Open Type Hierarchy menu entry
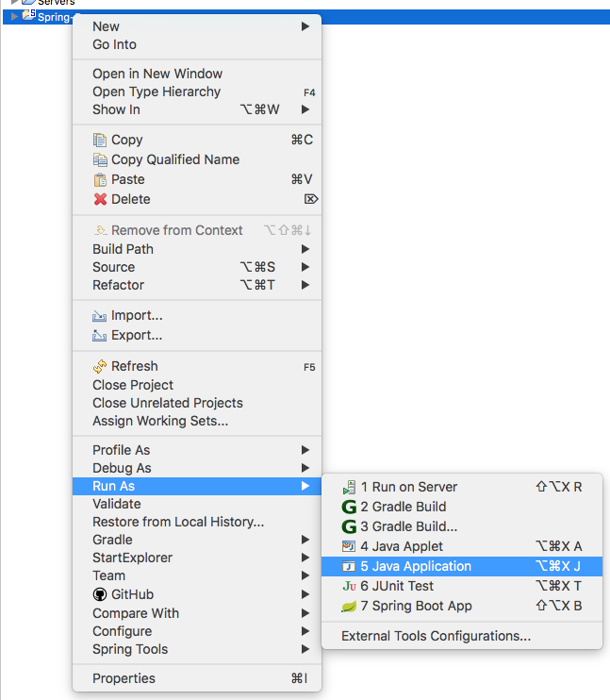This screenshot has height=700, width=610. coord(197,92)
